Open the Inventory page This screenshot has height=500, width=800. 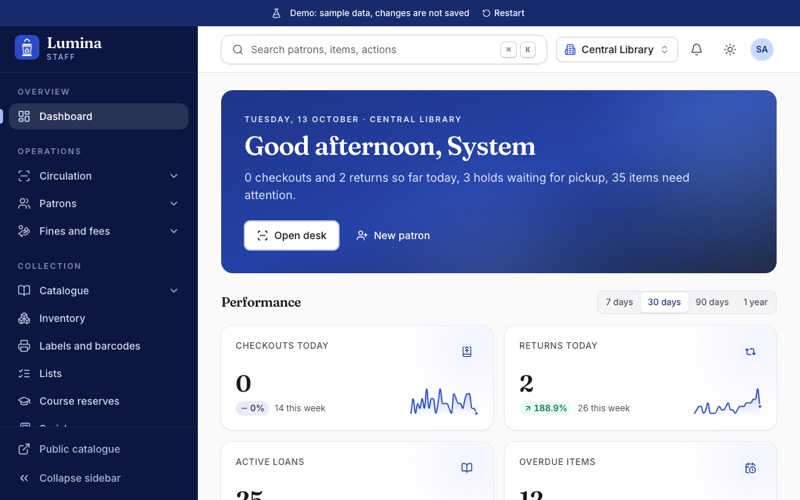(x=98, y=318)
